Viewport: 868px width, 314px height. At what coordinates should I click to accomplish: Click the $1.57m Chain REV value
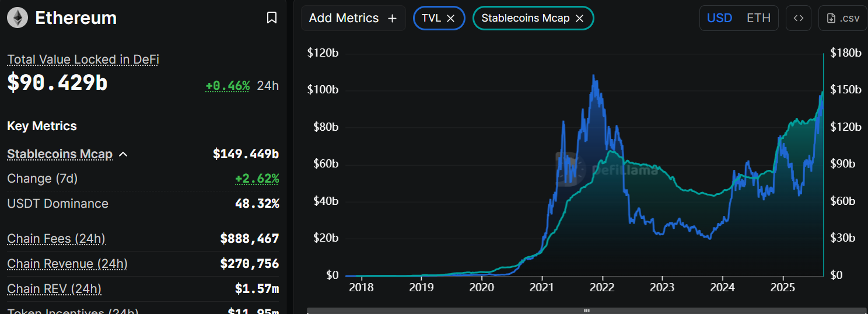pos(257,289)
